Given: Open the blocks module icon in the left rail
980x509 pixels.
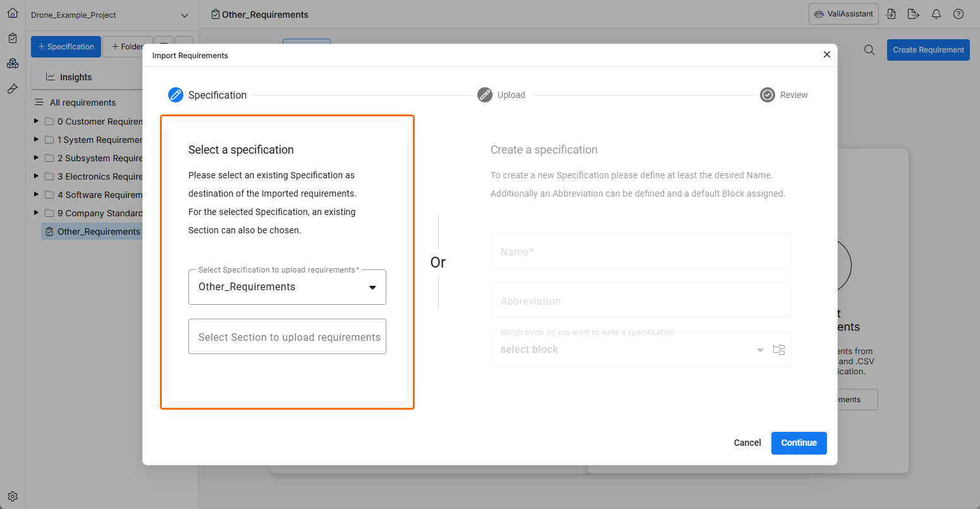Looking at the screenshot, I should [x=13, y=63].
